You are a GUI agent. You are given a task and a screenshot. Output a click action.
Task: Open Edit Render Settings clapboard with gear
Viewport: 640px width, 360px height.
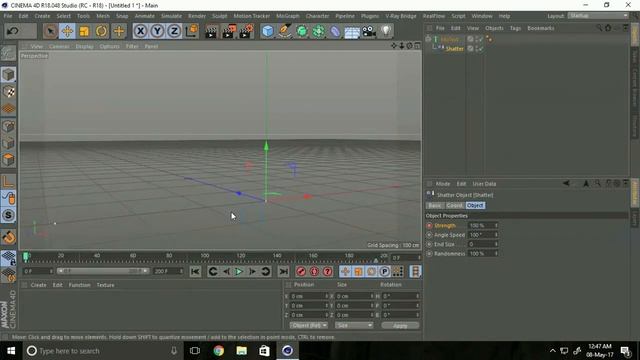(x=246, y=31)
